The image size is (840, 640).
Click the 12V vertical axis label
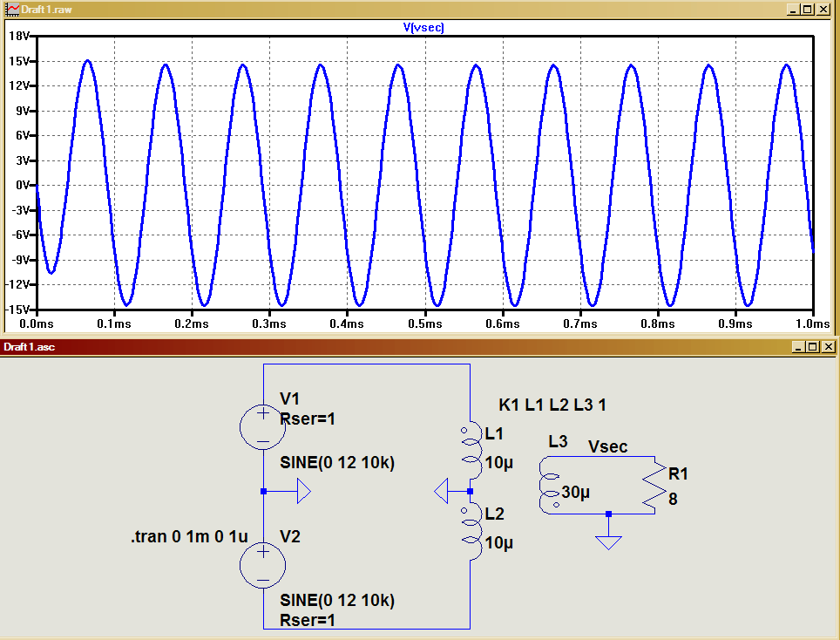point(19,85)
